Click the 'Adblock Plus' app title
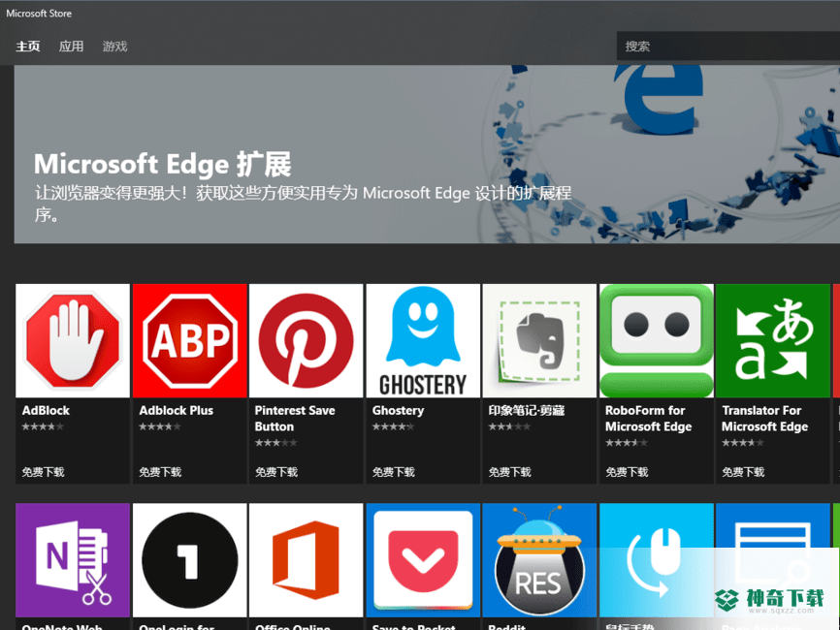The height and width of the screenshot is (630, 840). [177, 411]
